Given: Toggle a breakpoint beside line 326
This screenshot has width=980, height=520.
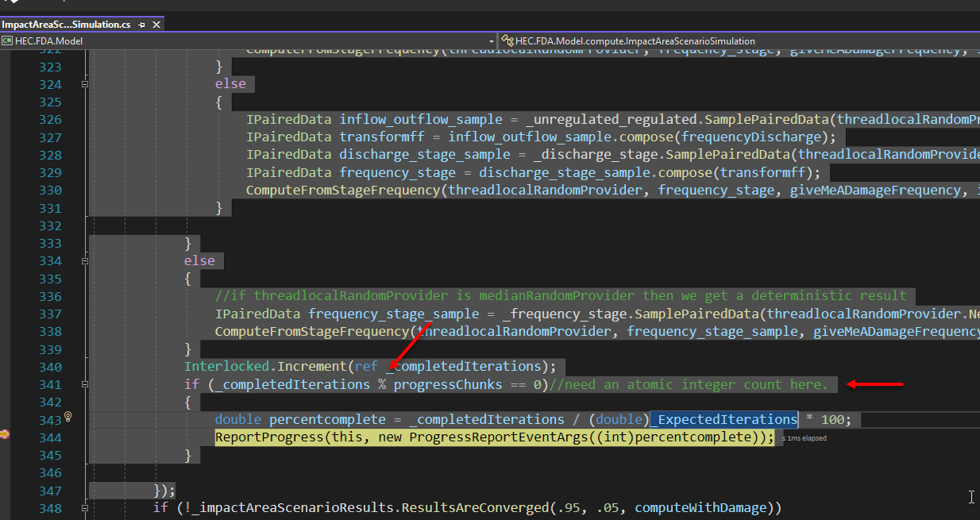Looking at the screenshot, I should 6,119.
